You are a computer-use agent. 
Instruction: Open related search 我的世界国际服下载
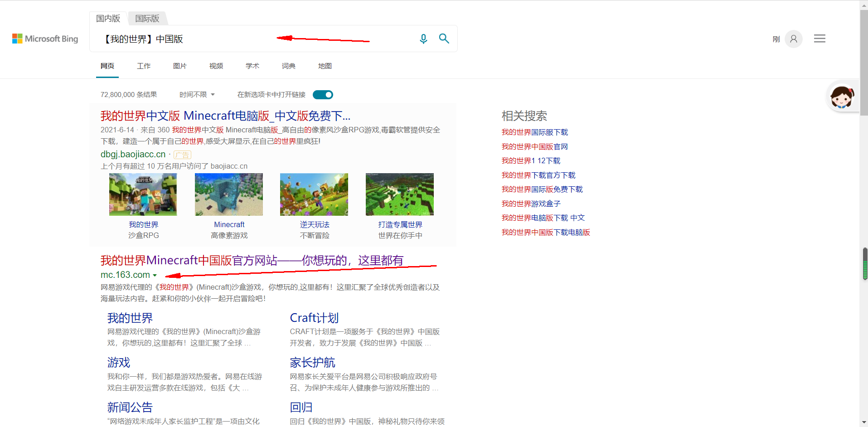(535, 132)
